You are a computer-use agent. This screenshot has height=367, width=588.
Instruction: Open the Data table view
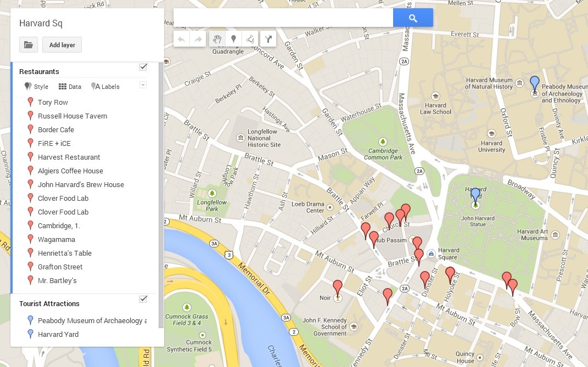(70, 87)
